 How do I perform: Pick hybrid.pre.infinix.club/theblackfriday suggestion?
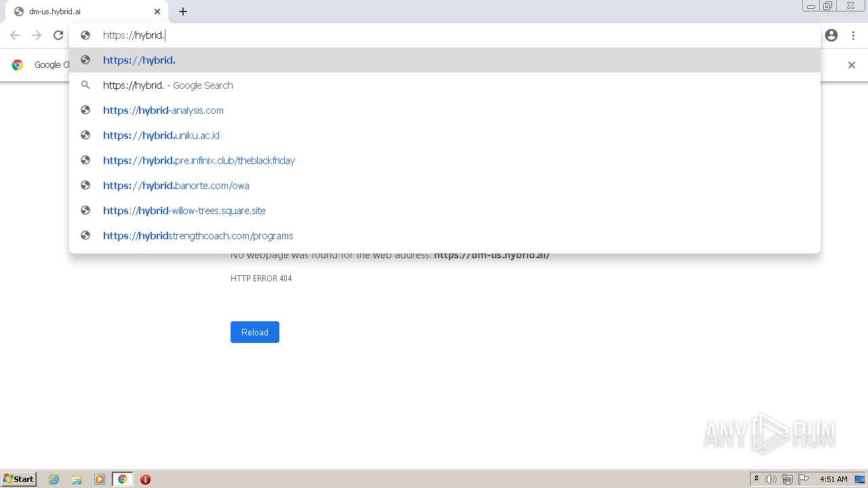(x=445, y=161)
